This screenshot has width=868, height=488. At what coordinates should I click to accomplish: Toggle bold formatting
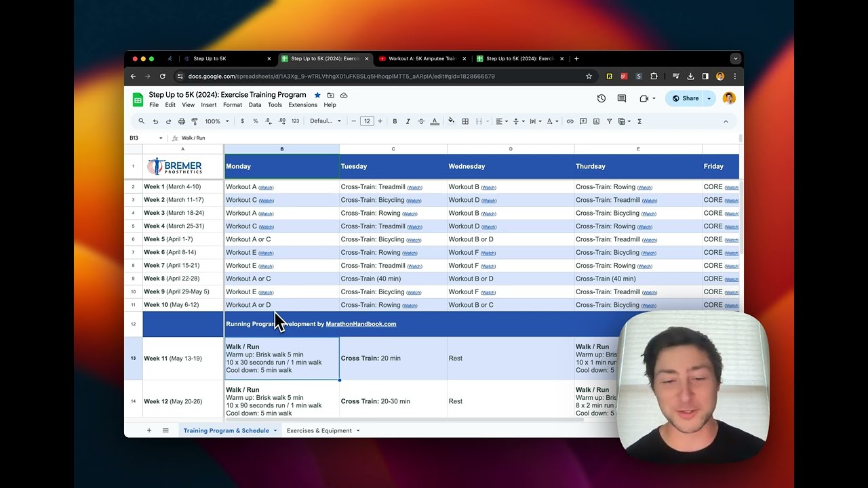395,121
